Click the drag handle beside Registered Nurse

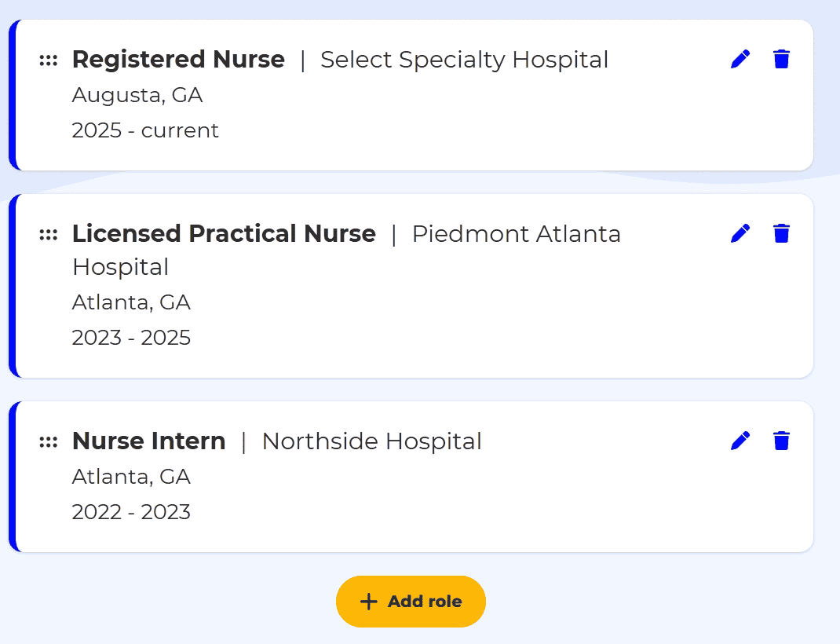[x=49, y=58]
